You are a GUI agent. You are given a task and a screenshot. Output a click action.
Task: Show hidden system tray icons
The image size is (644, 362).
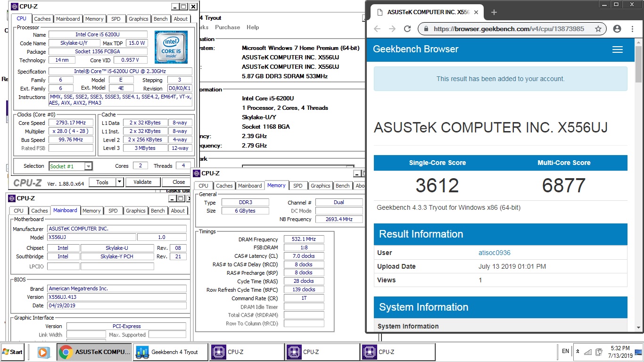(578, 352)
